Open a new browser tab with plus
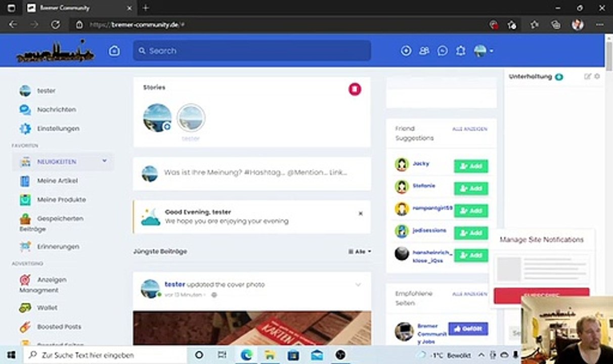 tap(146, 8)
